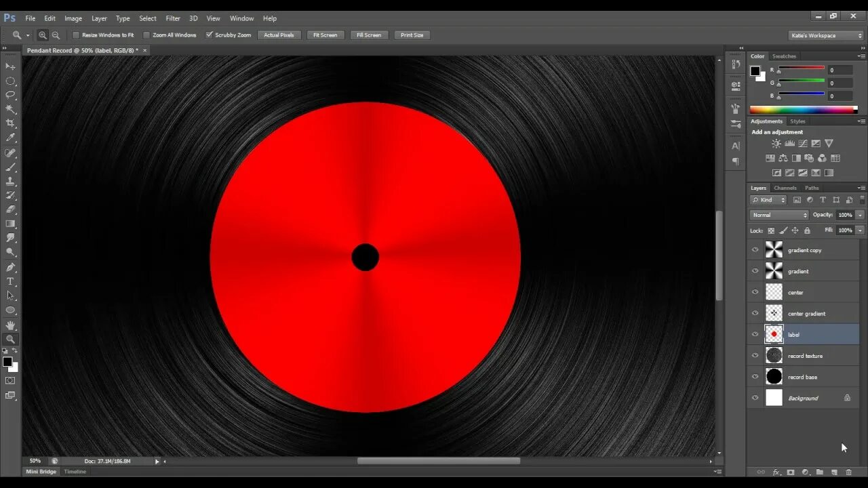Select the Gradient tool

(x=10, y=224)
